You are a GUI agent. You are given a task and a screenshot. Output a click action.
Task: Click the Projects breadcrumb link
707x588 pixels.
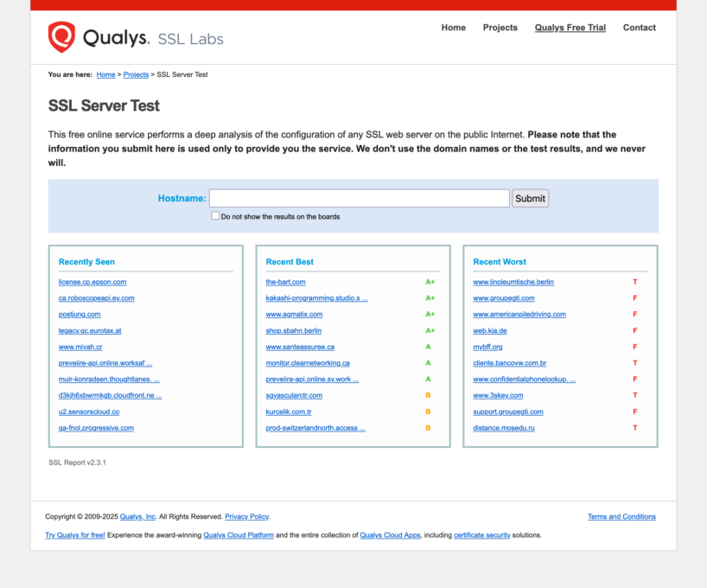tap(136, 75)
